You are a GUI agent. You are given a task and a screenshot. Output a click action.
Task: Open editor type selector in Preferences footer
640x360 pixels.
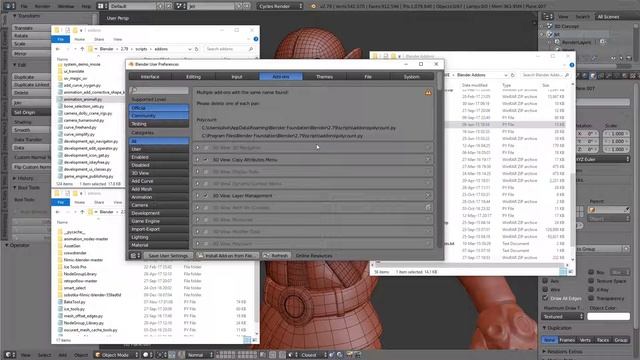pos(135,256)
